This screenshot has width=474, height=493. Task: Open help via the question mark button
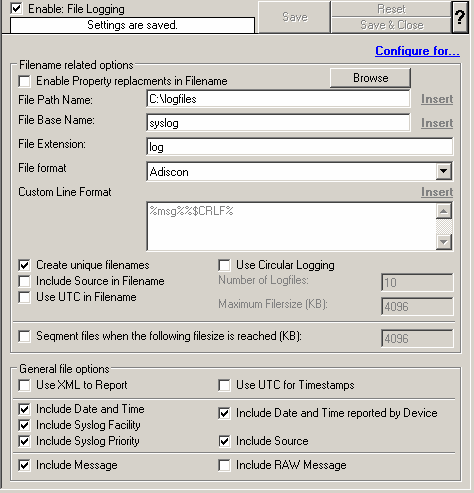click(460, 17)
